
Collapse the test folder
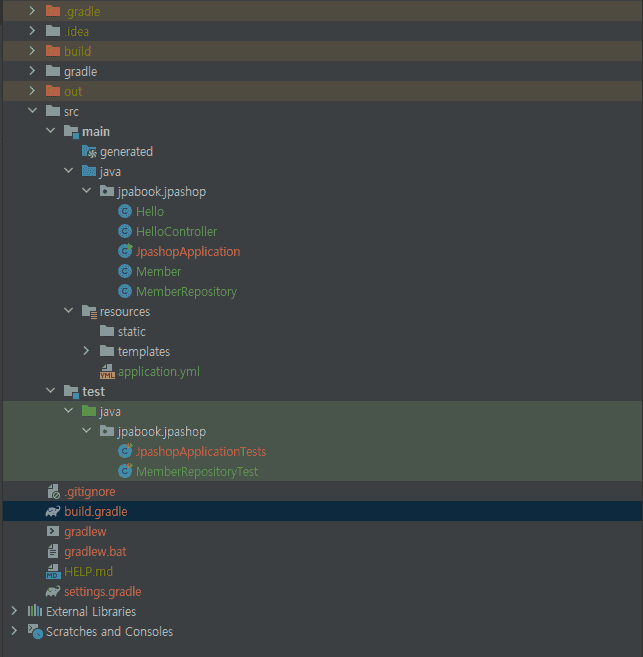pyautogui.click(x=50, y=391)
